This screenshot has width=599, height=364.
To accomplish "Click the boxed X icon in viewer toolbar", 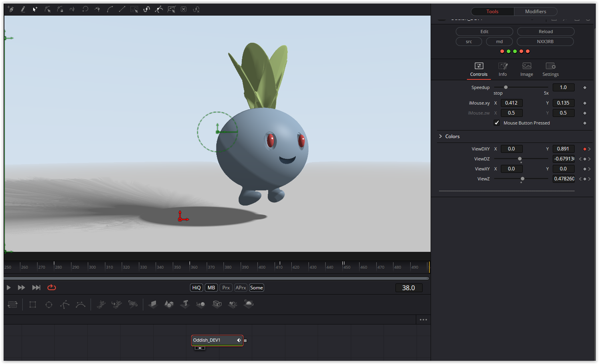I will 184,9.
